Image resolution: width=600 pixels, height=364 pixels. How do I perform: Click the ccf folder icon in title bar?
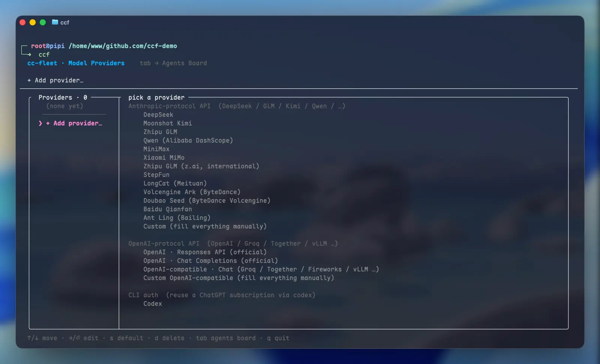point(55,22)
